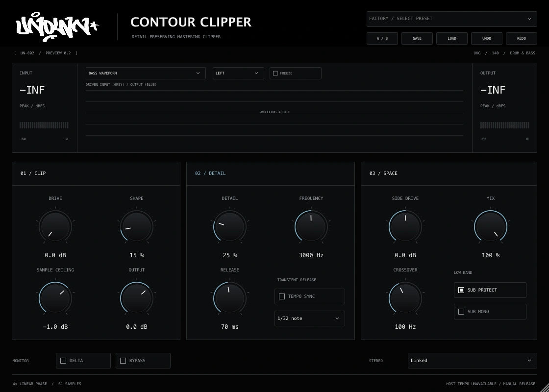Click the A / B compare button
The height and width of the screenshot is (392, 549).
(382, 39)
